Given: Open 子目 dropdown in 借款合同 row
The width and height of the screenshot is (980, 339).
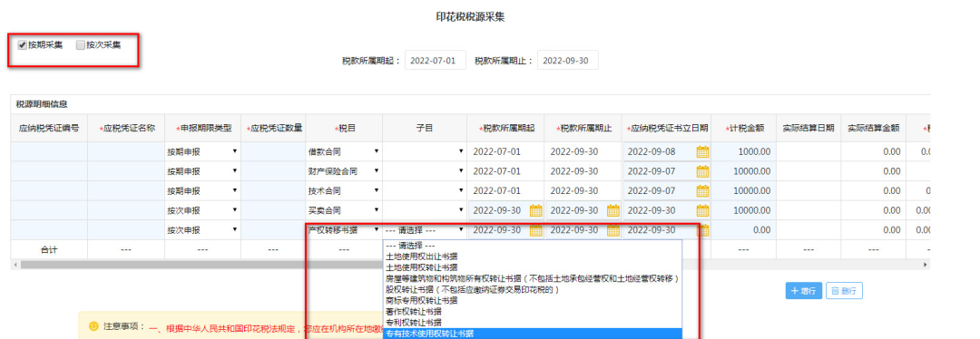Looking at the screenshot, I should [425, 151].
